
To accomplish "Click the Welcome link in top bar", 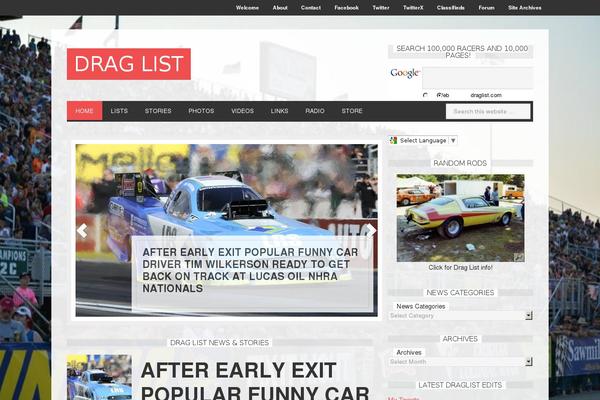I will click(x=247, y=8).
